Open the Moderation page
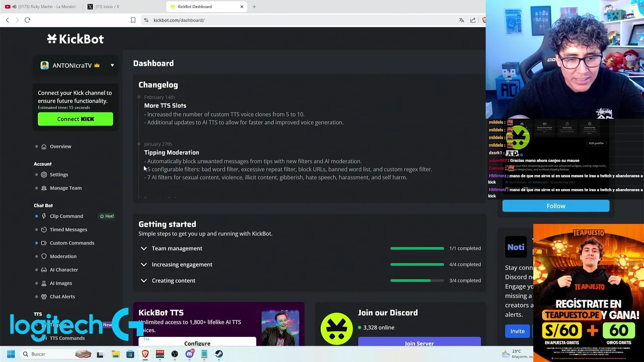Viewport: 644px width, 362px height. point(63,256)
